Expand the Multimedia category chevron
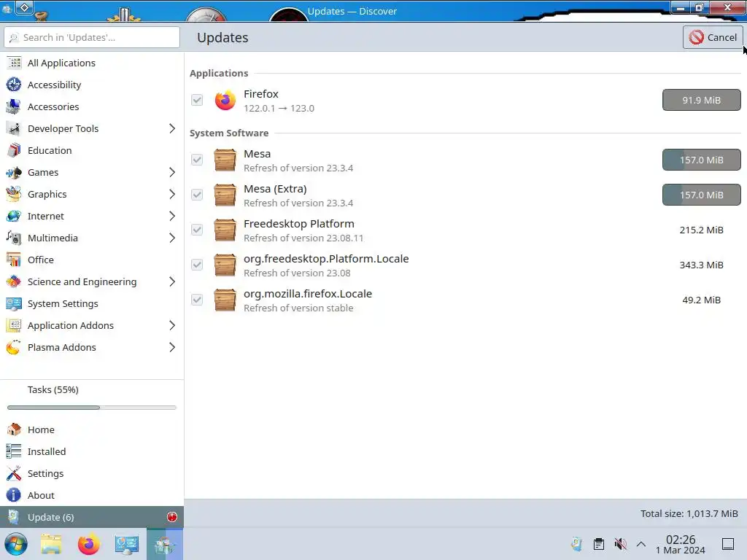Image resolution: width=747 pixels, height=560 pixels. (172, 238)
